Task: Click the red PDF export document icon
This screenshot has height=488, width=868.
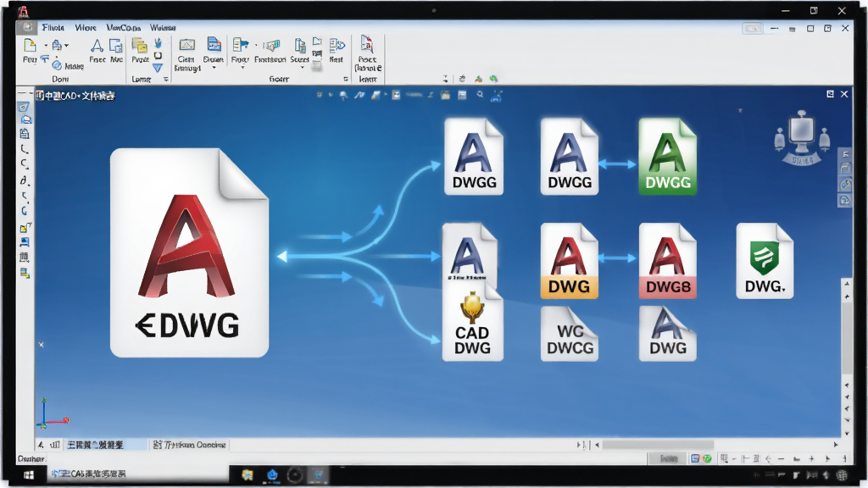Action: click(366, 44)
